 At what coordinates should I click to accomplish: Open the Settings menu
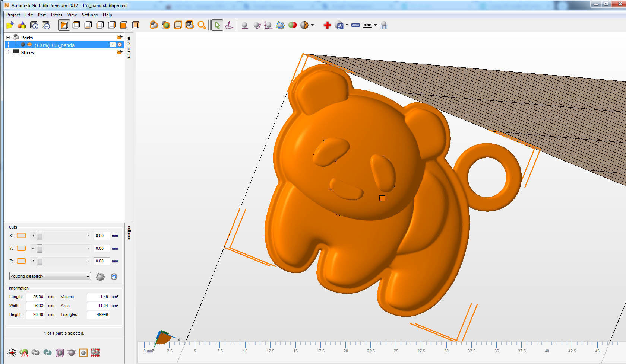tap(89, 15)
